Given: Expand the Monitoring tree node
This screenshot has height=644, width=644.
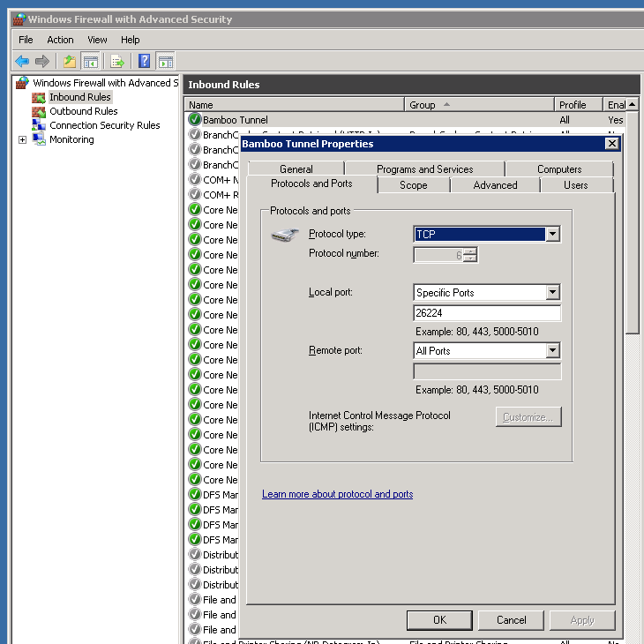Looking at the screenshot, I should [x=23, y=139].
